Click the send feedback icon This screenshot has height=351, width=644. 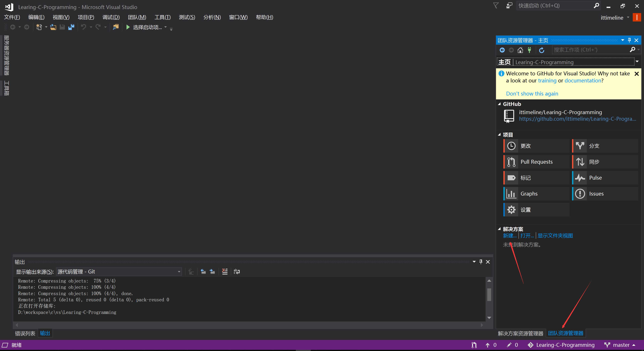[509, 6]
